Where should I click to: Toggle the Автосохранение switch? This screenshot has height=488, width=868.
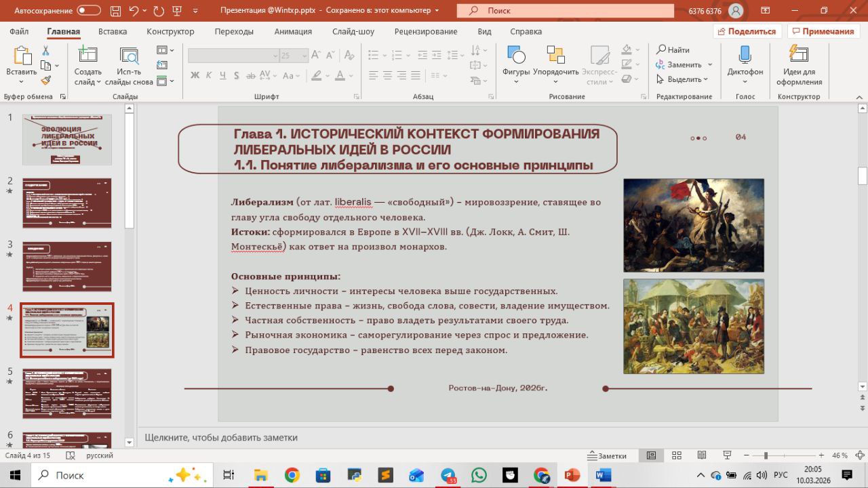click(x=89, y=10)
